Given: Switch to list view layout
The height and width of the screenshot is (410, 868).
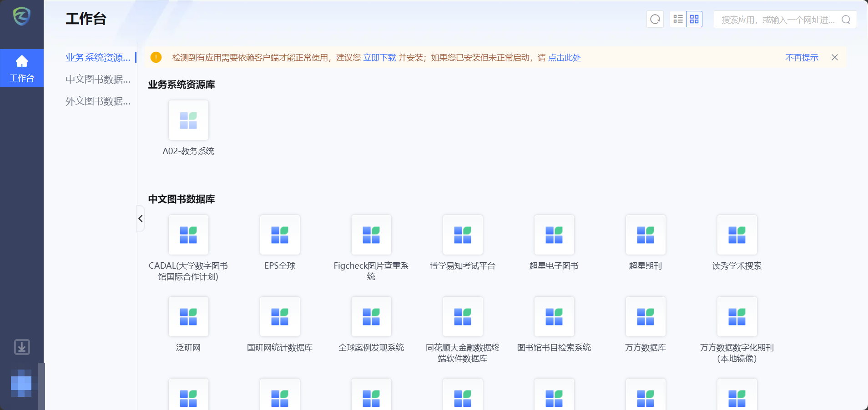Looking at the screenshot, I should tap(678, 19).
